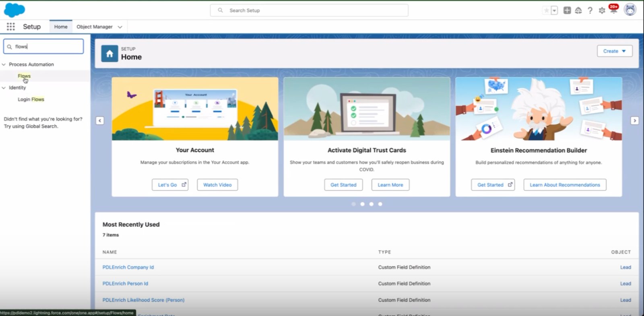Open Lead object in PDLEnrich Company Id row
Screen dimensions: 644x316
point(625,267)
